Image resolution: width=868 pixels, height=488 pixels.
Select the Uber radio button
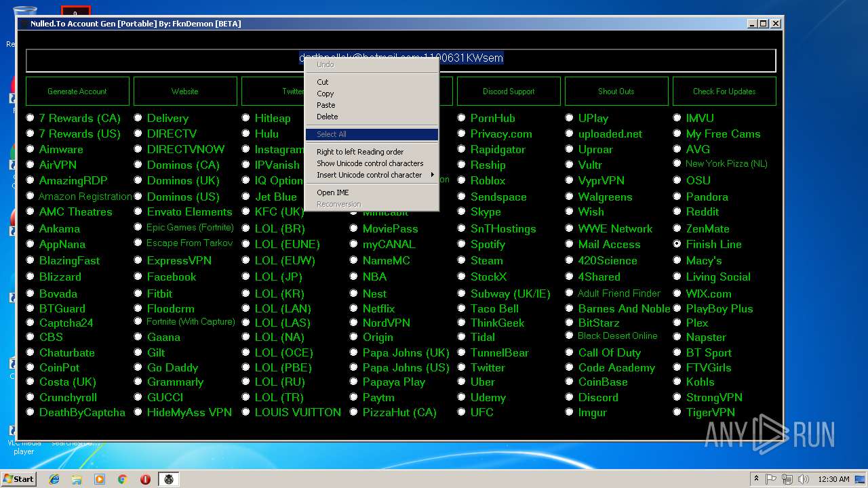point(461,382)
